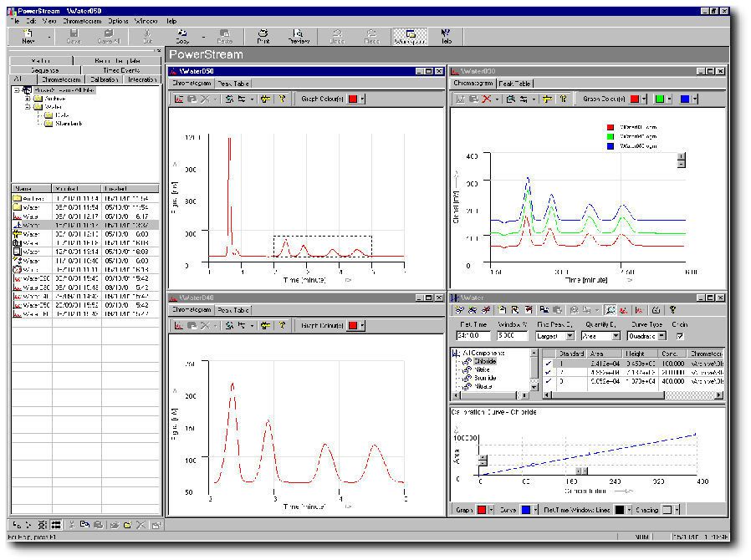The image size is (751, 560).
Task: Switch to Peak Table tab in Water050 window
Action: (232, 84)
